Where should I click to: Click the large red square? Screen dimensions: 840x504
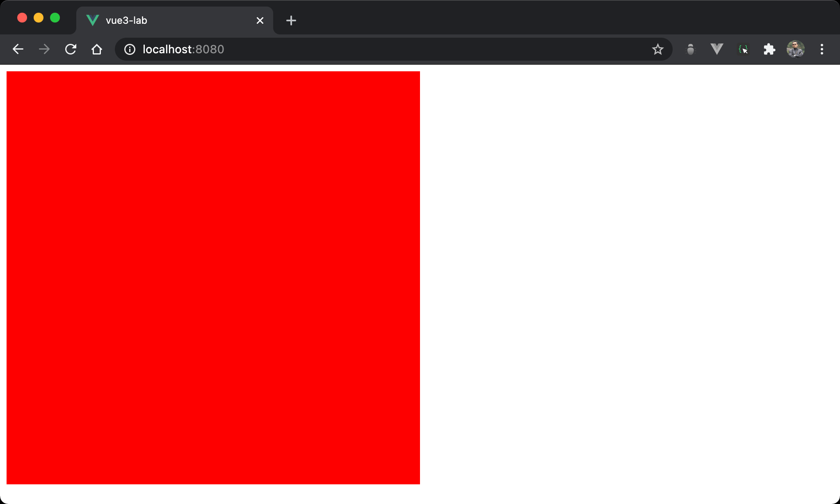click(x=213, y=278)
